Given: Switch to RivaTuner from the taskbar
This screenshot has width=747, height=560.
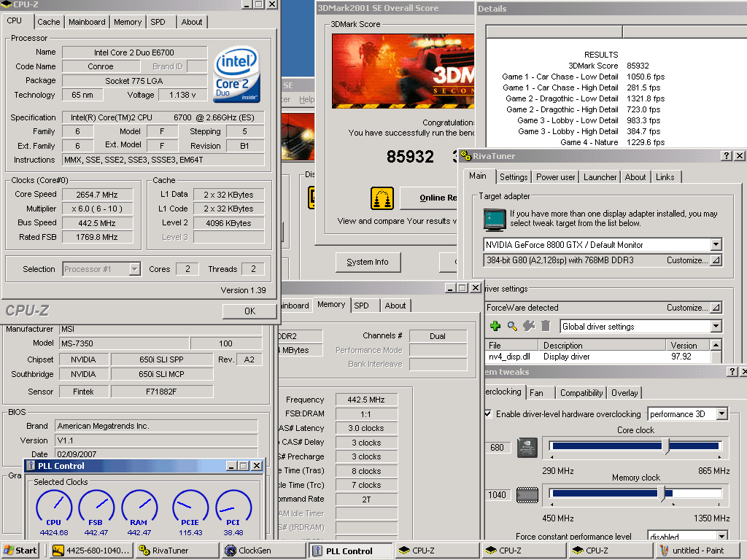Looking at the screenshot, I should pyautogui.click(x=177, y=551).
